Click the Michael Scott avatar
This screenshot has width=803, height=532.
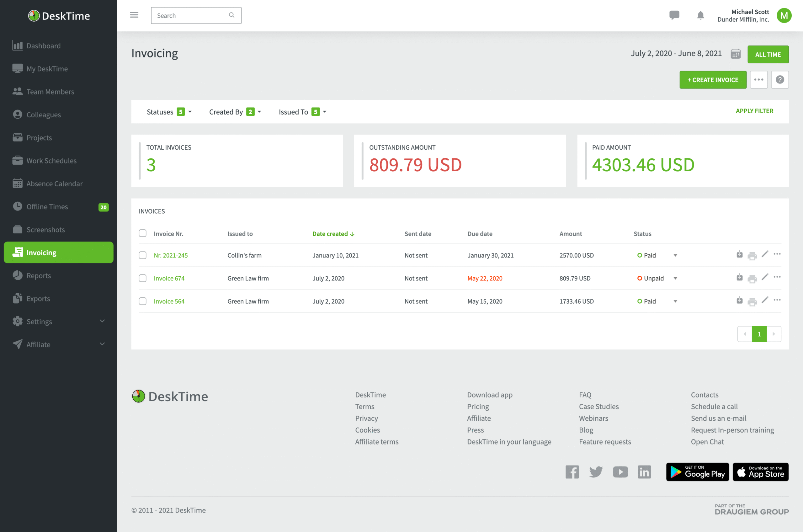(x=784, y=16)
